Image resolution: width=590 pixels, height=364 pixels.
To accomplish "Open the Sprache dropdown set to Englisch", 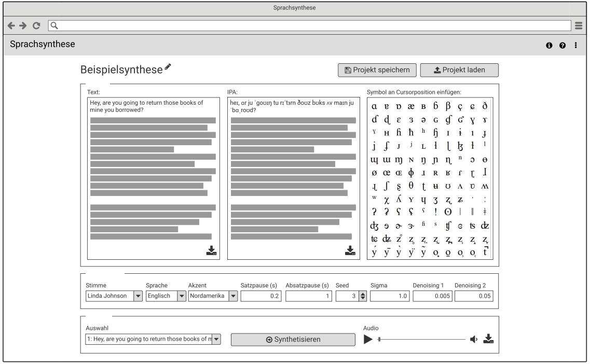I will pyautogui.click(x=182, y=296).
